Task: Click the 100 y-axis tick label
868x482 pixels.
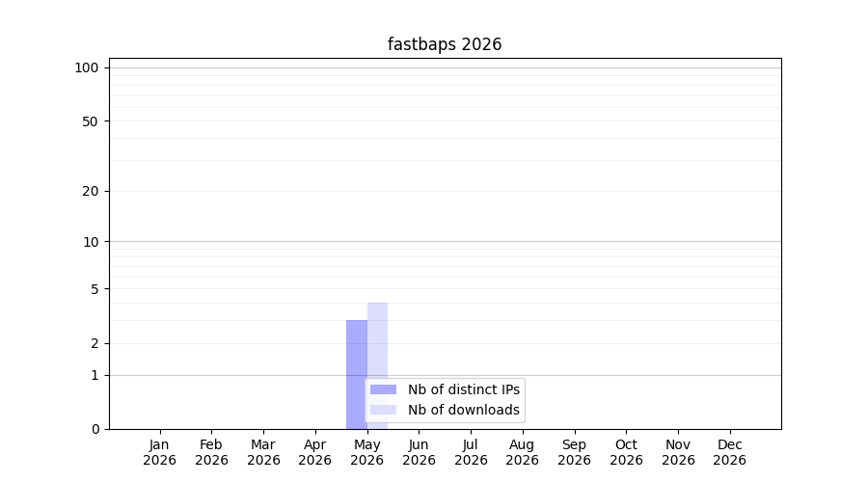Action: 87,68
